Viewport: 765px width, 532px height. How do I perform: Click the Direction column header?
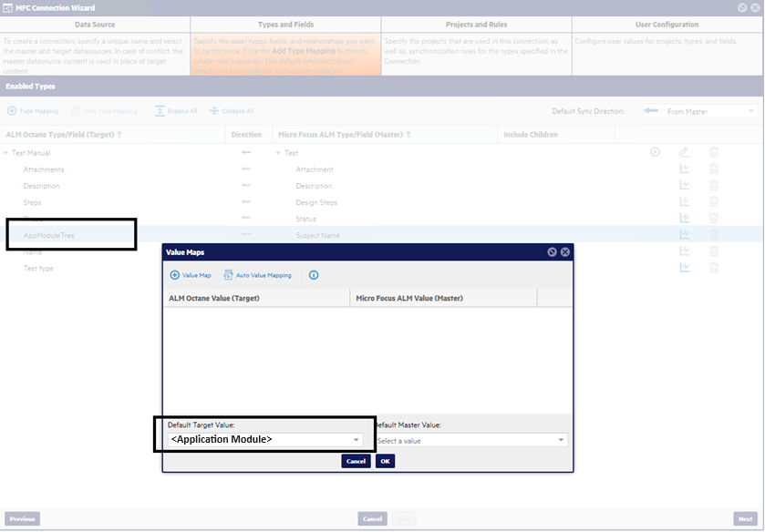click(246, 135)
